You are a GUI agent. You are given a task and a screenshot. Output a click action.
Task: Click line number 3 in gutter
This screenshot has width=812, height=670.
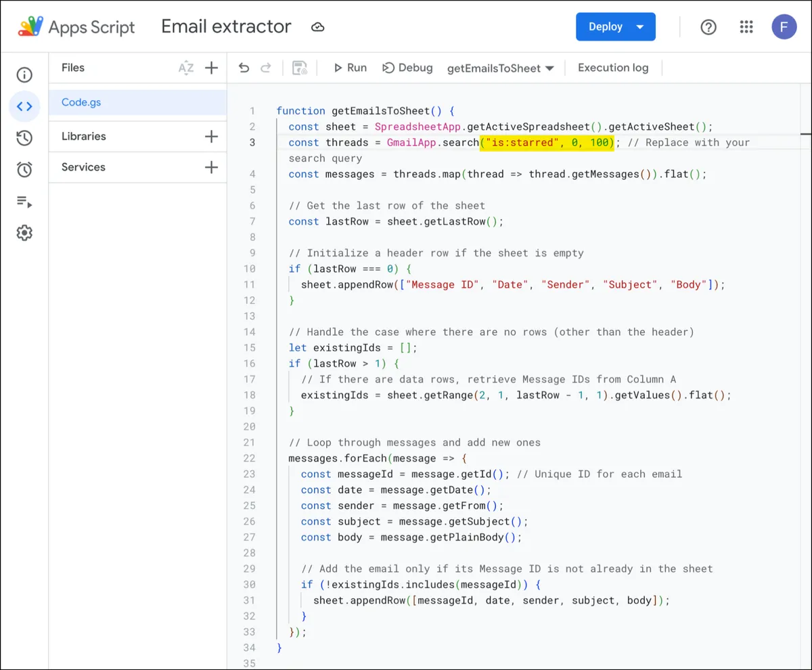252,142
